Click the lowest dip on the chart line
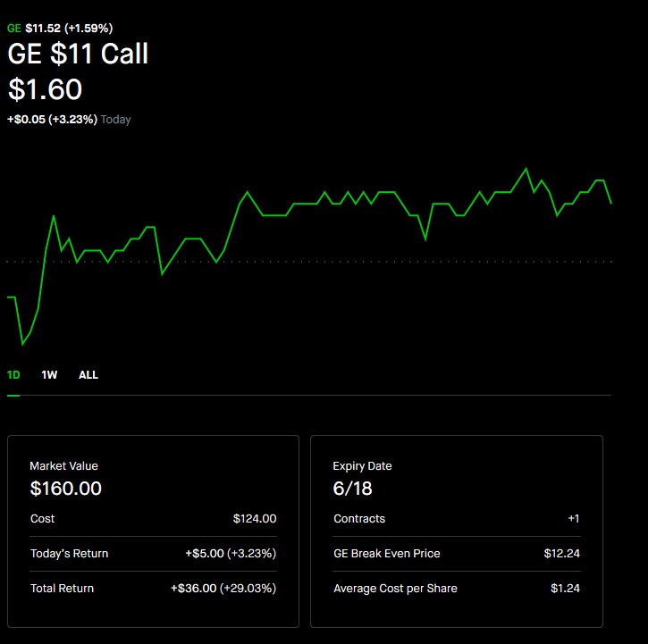This screenshot has height=644, width=648. point(22,344)
